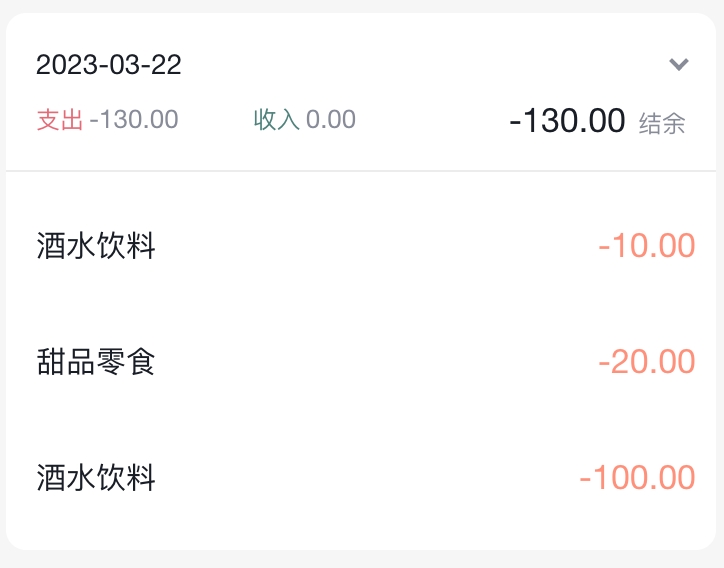The width and height of the screenshot is (724, 568).
Task: Click the -10.00 amount
Action: click(646, 245)
